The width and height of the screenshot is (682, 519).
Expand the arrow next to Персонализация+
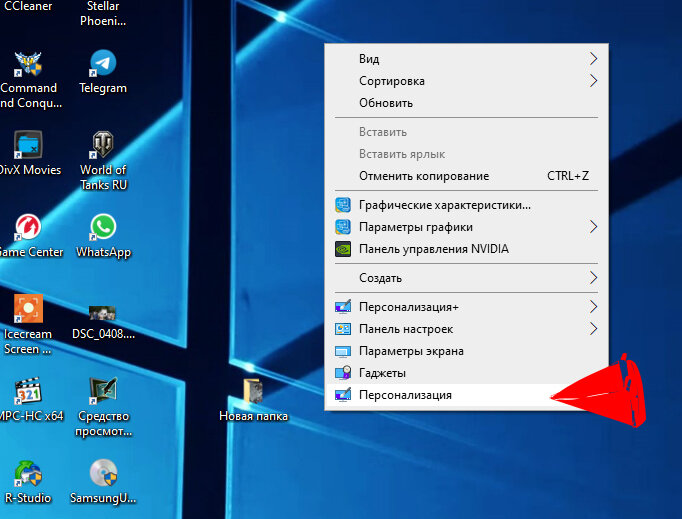point(593,307)
